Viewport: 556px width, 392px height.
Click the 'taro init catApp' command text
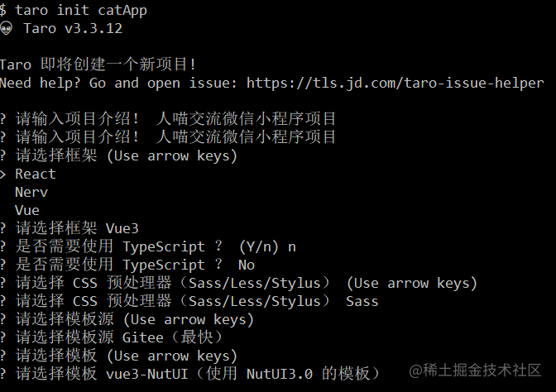pos(81,10)
